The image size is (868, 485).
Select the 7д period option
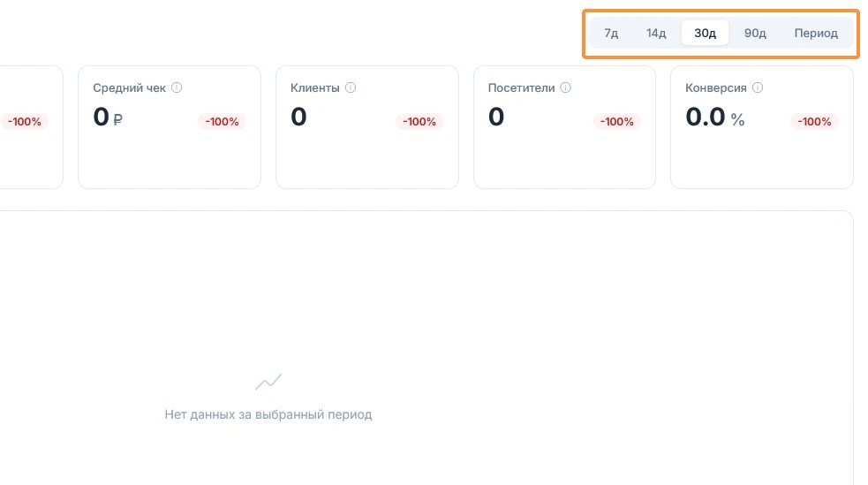pos(611,34)
